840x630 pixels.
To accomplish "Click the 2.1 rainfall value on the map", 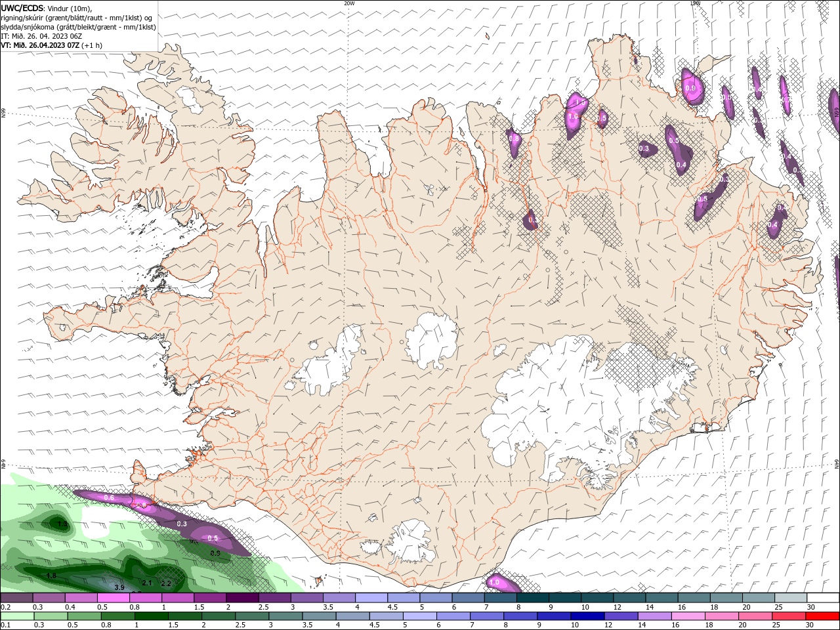I will point(147,583).
